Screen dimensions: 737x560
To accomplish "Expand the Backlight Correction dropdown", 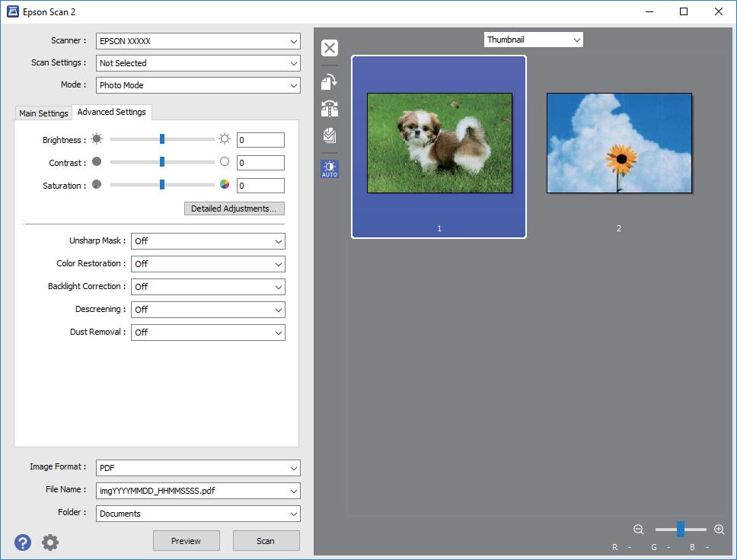I will coord(208,287).
